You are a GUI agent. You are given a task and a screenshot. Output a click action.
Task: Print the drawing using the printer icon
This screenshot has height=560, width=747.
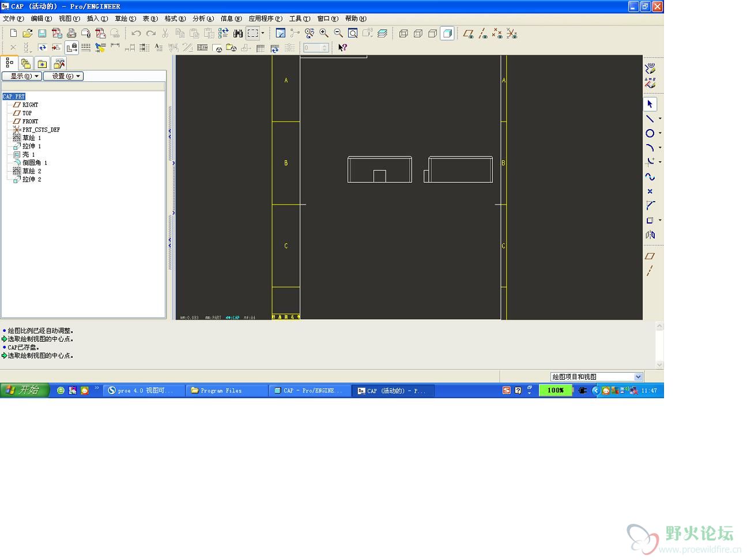click(x=71, y=33)
